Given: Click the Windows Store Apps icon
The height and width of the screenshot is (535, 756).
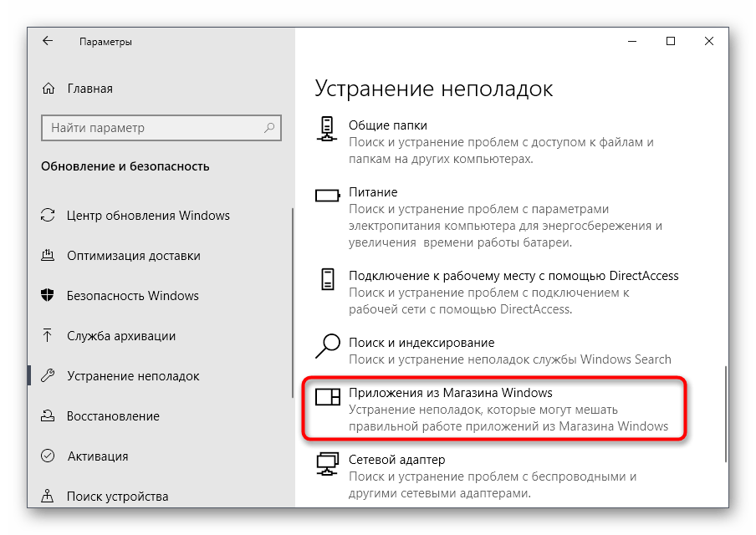Looking at the screenshot, I should coord(328,396).
